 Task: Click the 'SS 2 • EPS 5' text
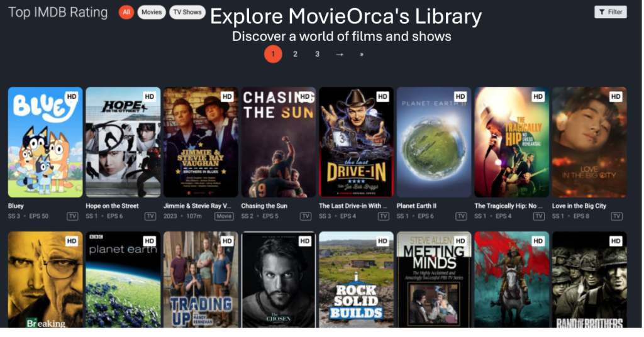pos(260,216)
